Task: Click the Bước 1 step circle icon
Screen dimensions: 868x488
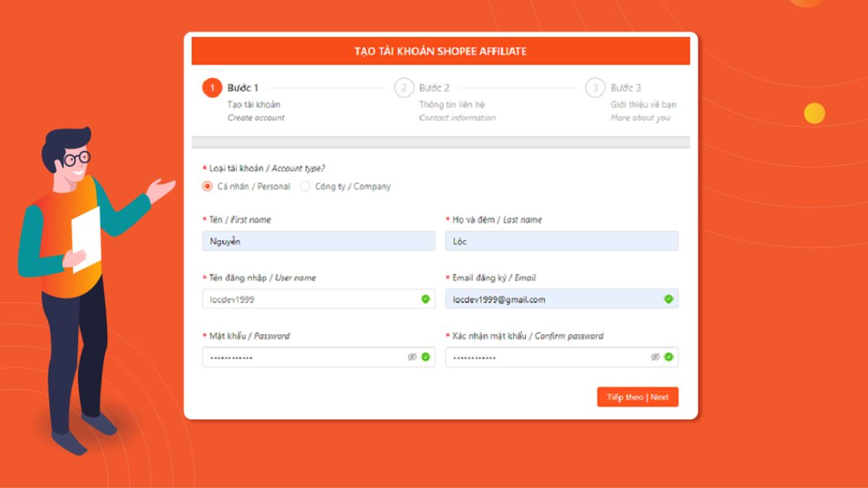Action: [x=211, y=87]
